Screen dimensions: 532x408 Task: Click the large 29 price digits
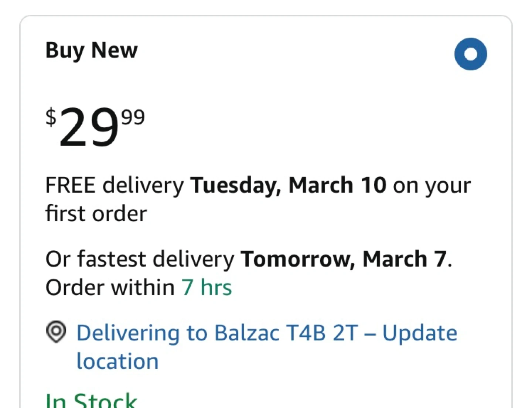(89, 128)
